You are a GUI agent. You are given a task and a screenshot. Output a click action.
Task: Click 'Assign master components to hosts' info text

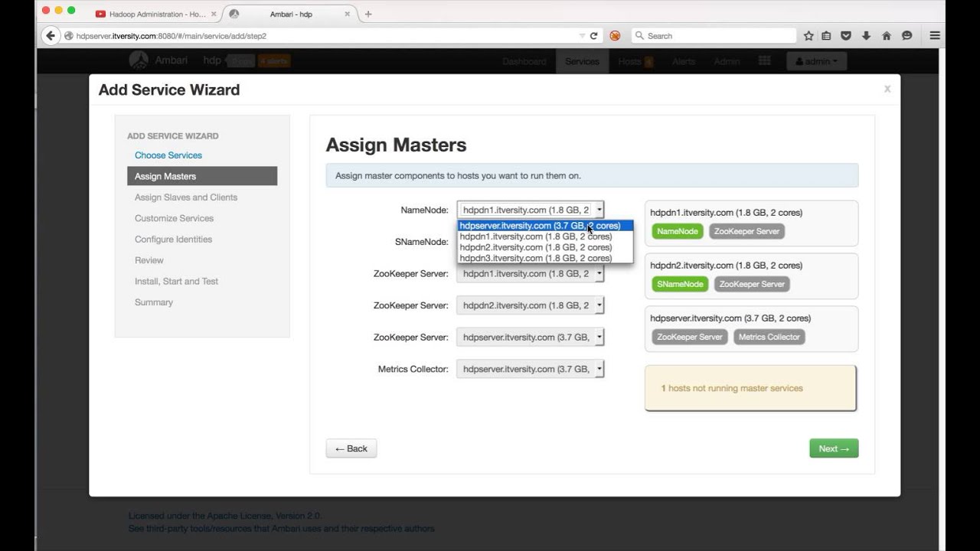[458, 175]
